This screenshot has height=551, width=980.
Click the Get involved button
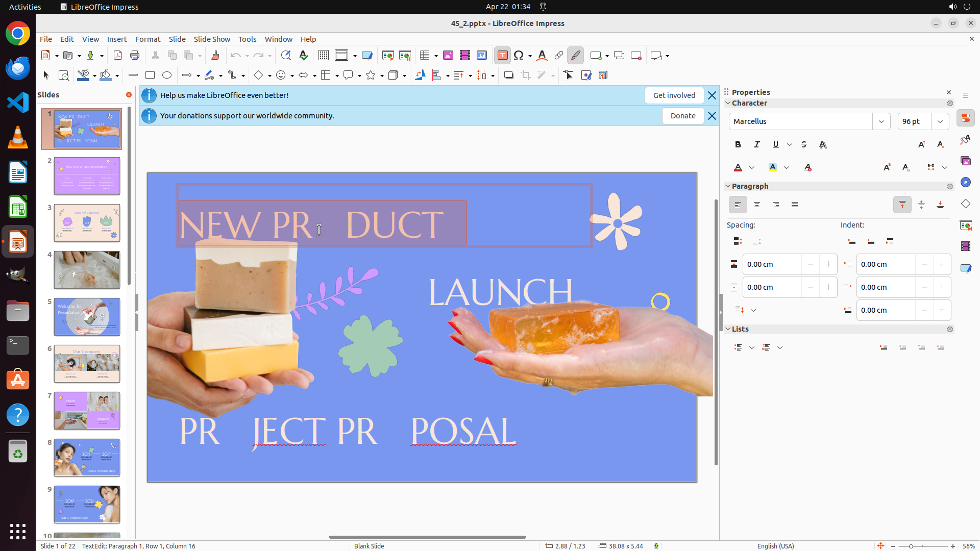[x=674, y=95]
